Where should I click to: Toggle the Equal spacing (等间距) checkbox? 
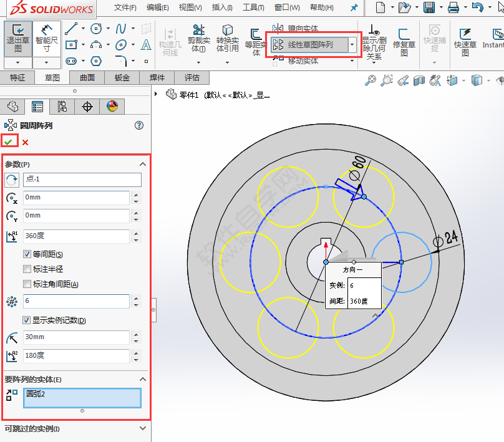click(27, 254)
